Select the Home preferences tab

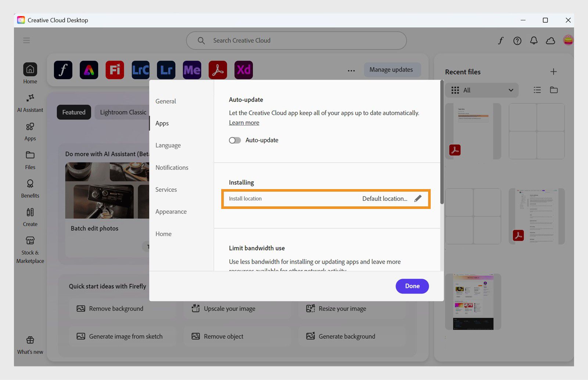164,234
